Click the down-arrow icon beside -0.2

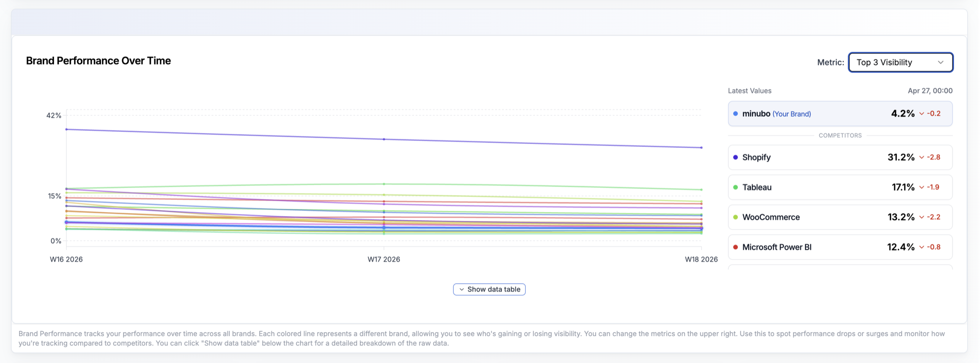[x=922, y=114]
